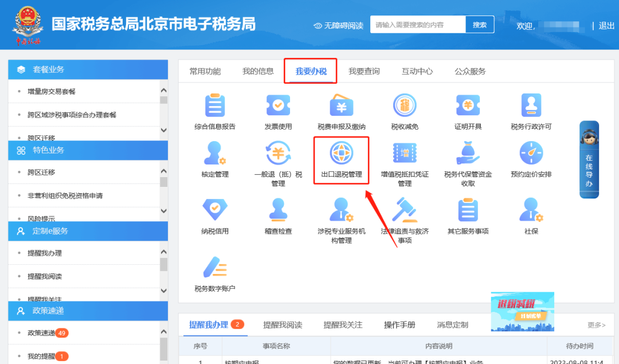Click the up arrow in 定制e服务 list
619x364 pixels.
pos(164,252)
